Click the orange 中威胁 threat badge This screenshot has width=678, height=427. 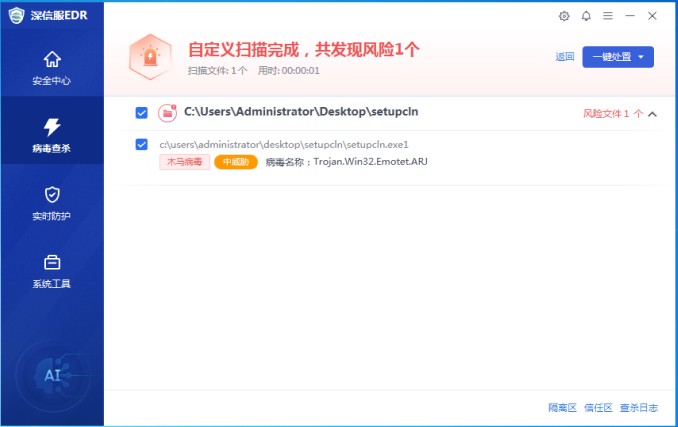[236, 162]
